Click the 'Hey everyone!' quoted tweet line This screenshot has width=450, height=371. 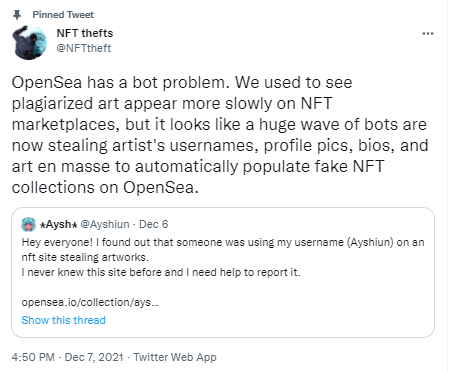point(223,242)
